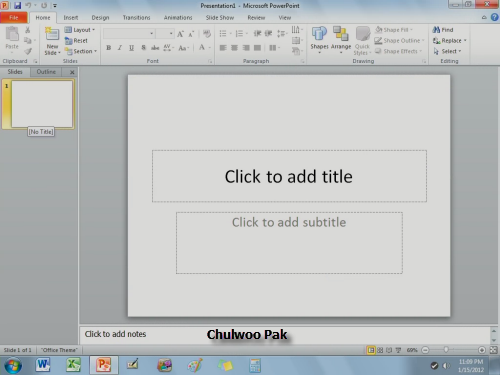Screen dimensions: 500x375
Task: Reset the slide layout
Action: click(76, 41)
